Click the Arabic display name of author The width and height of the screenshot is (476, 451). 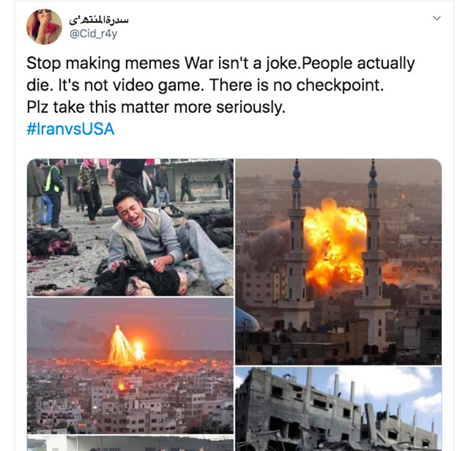coord(99,20)
